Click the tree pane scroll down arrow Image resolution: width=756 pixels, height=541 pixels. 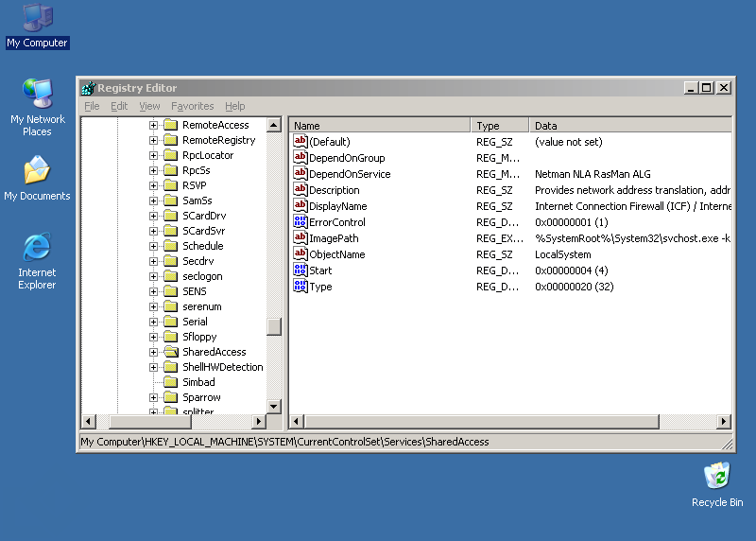tap(274, 407)
